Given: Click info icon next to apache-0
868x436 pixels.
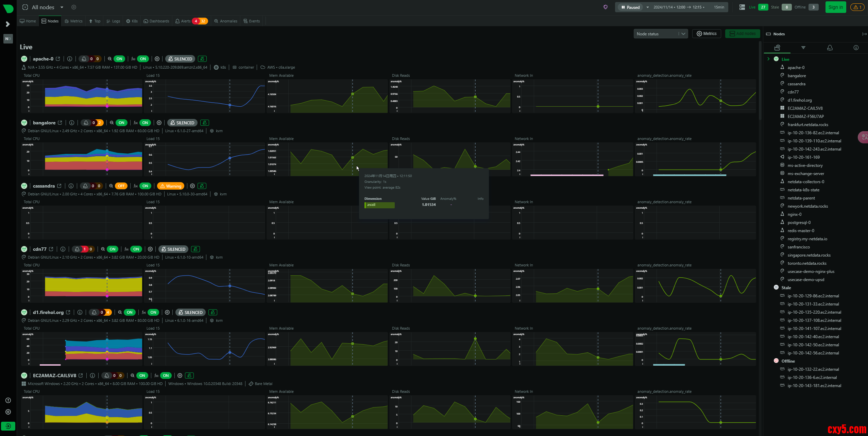Looking at the screenshot, I should pos(70,59).
